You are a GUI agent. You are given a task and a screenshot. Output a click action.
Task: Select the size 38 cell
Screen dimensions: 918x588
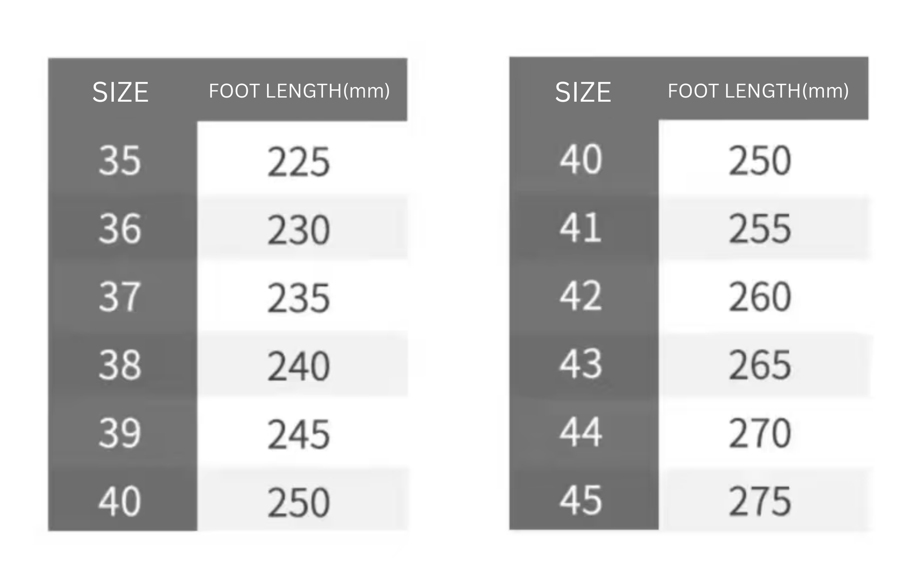[x=120, y=365]
